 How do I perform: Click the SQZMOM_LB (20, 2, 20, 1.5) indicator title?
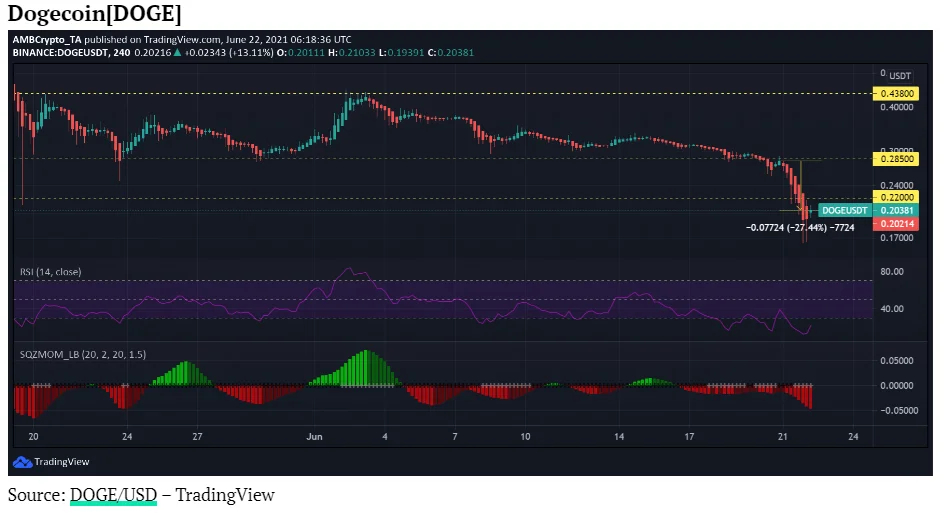tap(83, 354)
